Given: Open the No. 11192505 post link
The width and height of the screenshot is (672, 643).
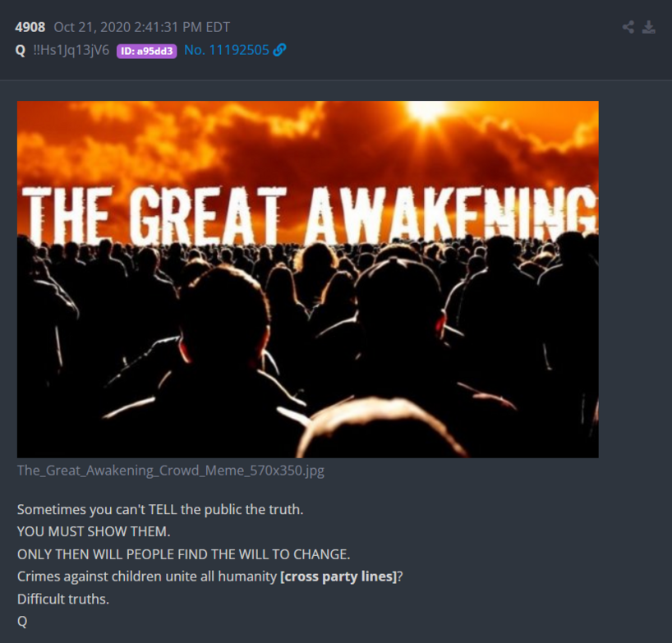Looking at the screenshot, I should [226, 50].
